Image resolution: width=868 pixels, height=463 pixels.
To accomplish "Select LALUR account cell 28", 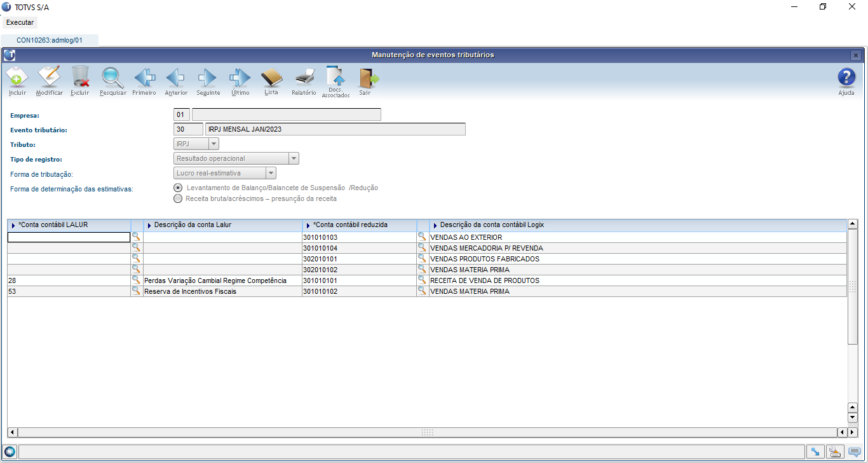I will point(69,280).
